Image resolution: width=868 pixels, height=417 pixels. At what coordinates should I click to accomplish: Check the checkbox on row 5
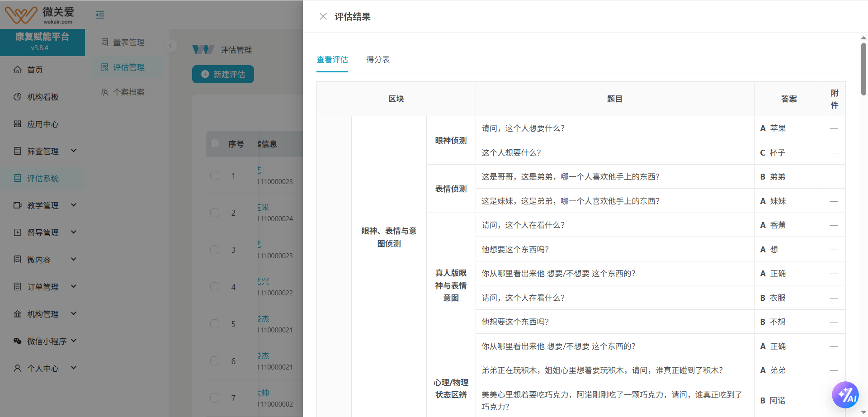tap(215, 324)
